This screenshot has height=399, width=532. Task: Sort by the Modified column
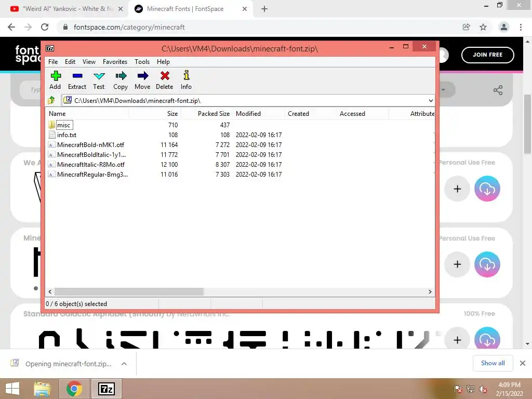259,114
